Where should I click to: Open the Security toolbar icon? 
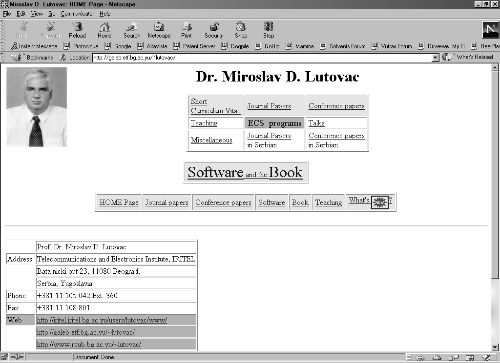214,30
